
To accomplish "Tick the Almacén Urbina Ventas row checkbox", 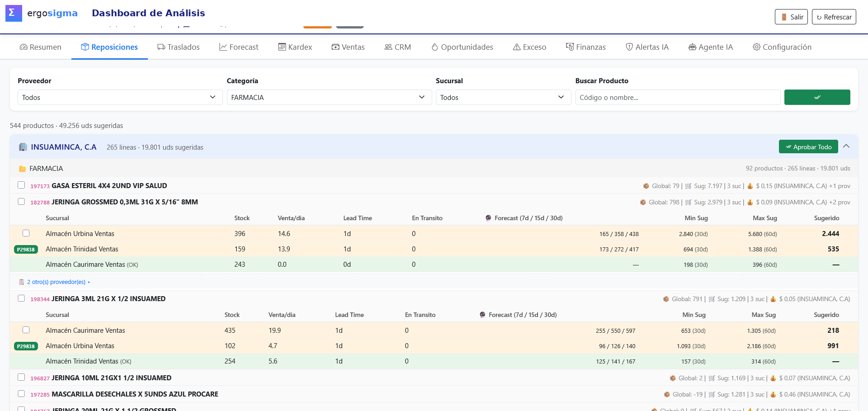I will 26,233.
